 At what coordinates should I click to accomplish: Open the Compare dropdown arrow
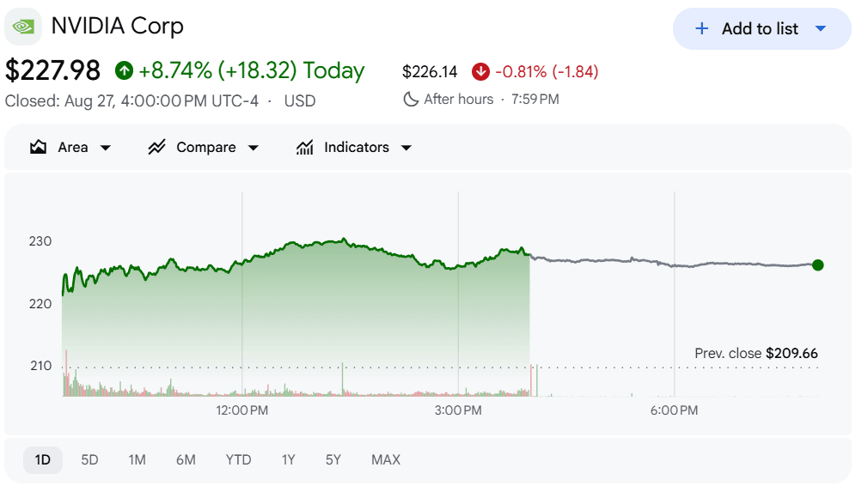(x=253, y=148)
